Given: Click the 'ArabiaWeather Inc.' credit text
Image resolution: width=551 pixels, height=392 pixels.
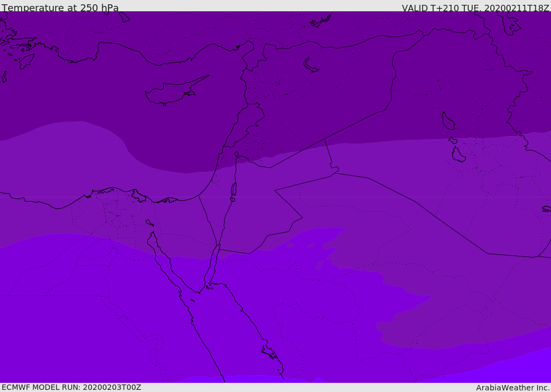Looking at the screenshot, I should pos(513,388).
